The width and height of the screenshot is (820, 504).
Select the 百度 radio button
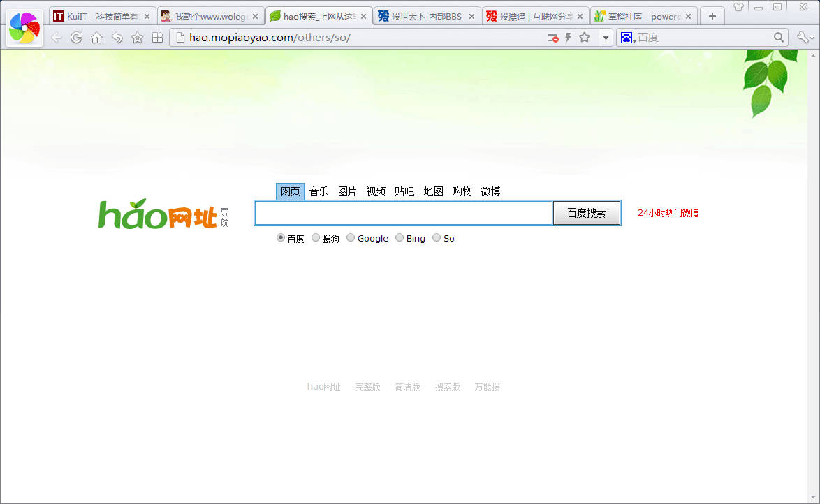click(281, 238)
